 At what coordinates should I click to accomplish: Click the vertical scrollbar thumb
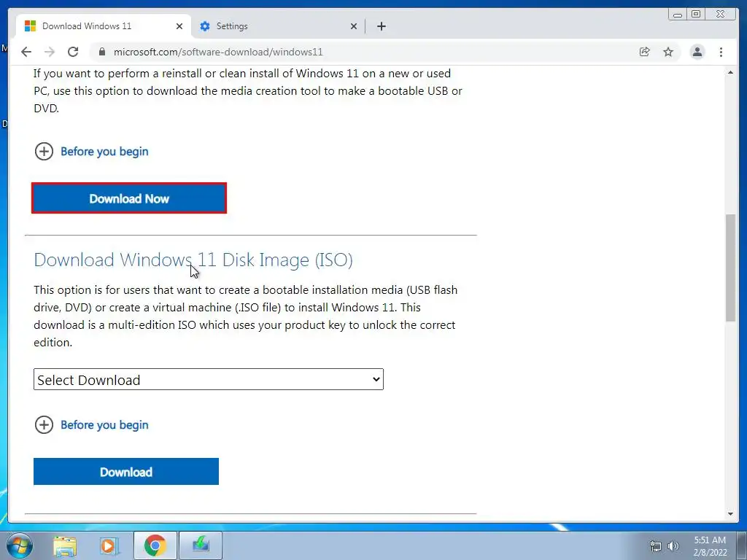pos(730,268)
